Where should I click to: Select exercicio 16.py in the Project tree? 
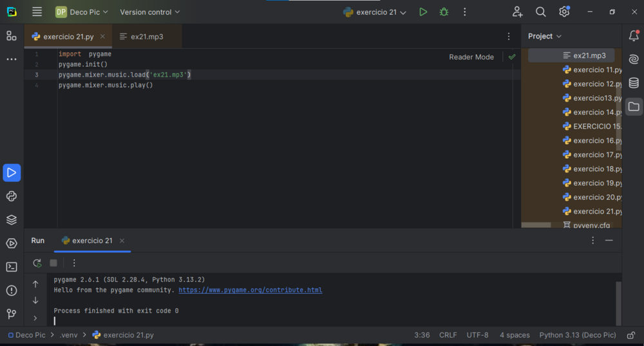[x=597, y=140]
